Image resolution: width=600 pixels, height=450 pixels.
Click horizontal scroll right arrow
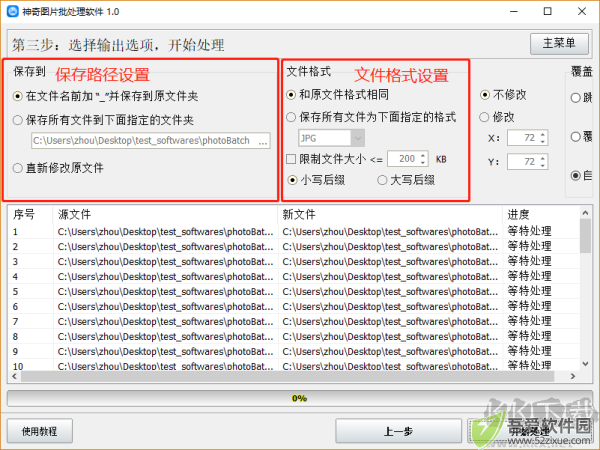pyautogui.click(x=573, y=377)
